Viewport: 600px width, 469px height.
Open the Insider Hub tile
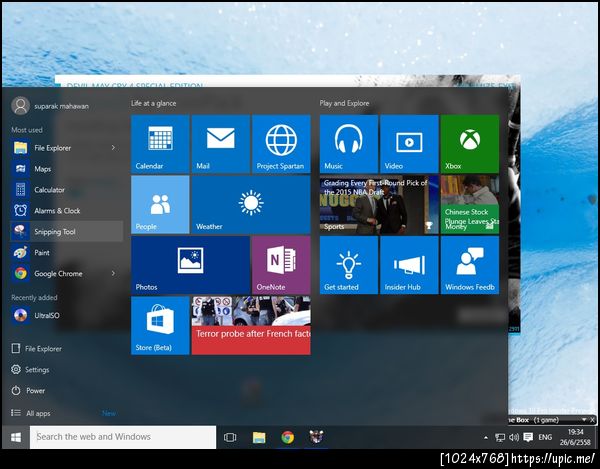409,265
